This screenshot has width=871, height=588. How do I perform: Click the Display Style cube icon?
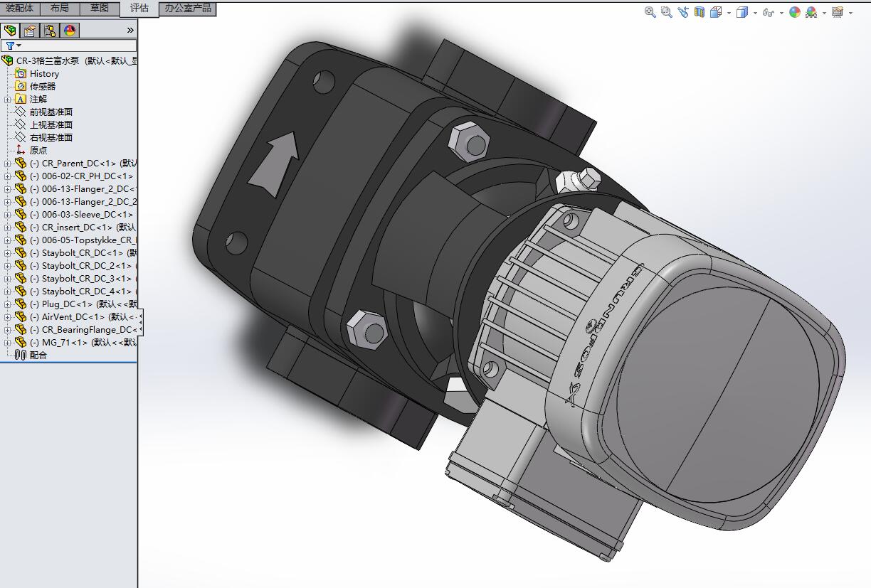pos(741,12)
